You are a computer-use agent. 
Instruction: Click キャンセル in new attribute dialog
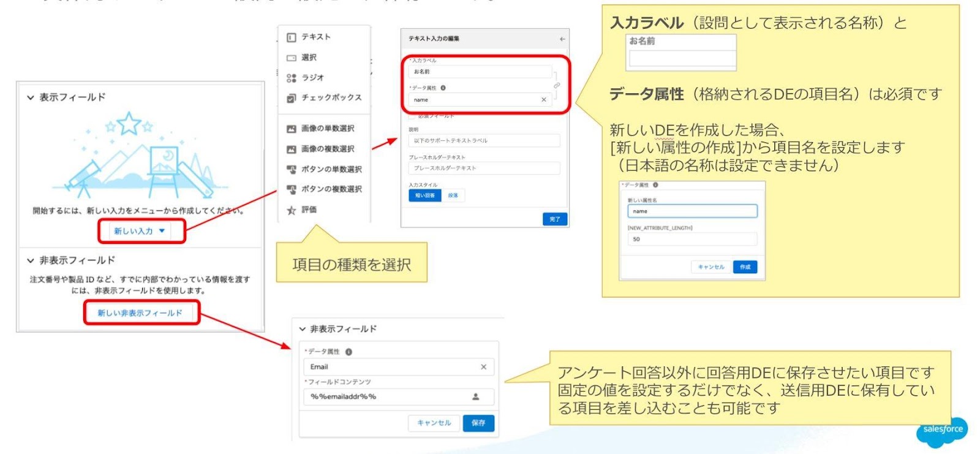[x=712, y=267]
